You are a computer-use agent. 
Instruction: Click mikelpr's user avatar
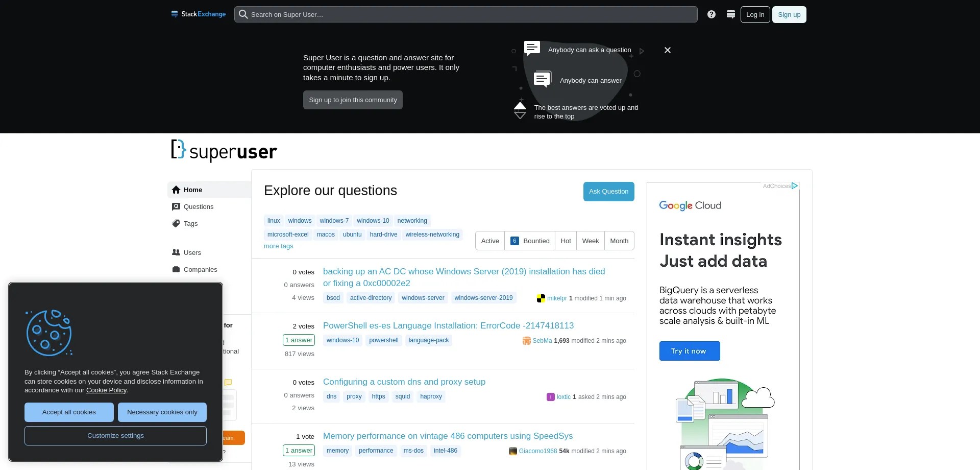click(541, 298)
